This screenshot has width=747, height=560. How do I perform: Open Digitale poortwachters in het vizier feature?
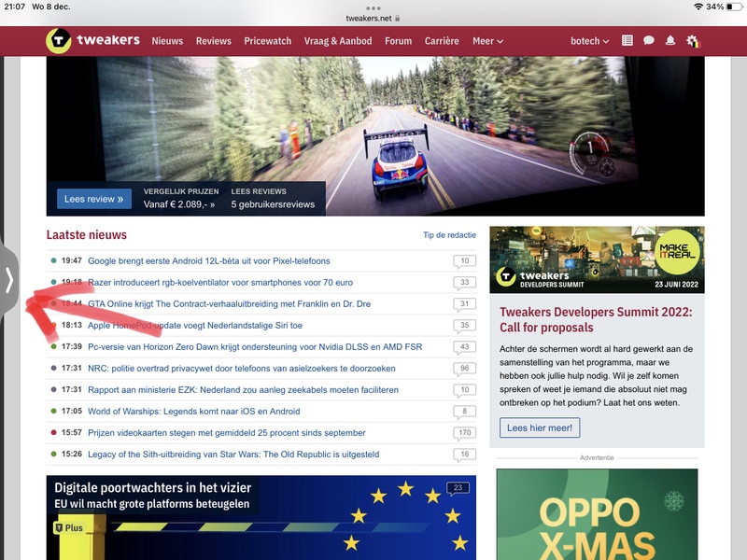click(x=261, y=518)
